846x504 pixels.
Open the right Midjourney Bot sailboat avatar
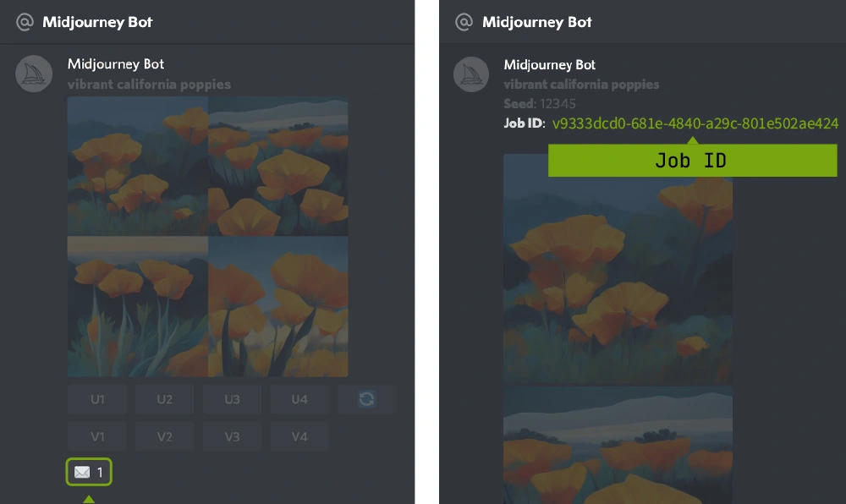(x=471, y=74)
